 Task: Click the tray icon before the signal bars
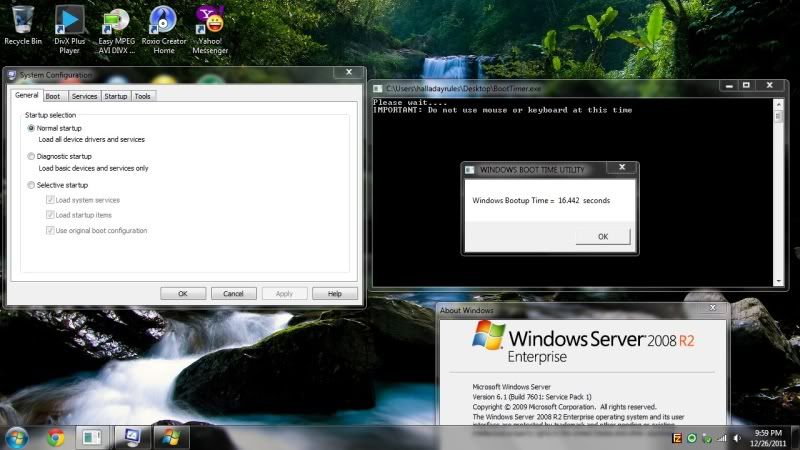pos(707,438)
